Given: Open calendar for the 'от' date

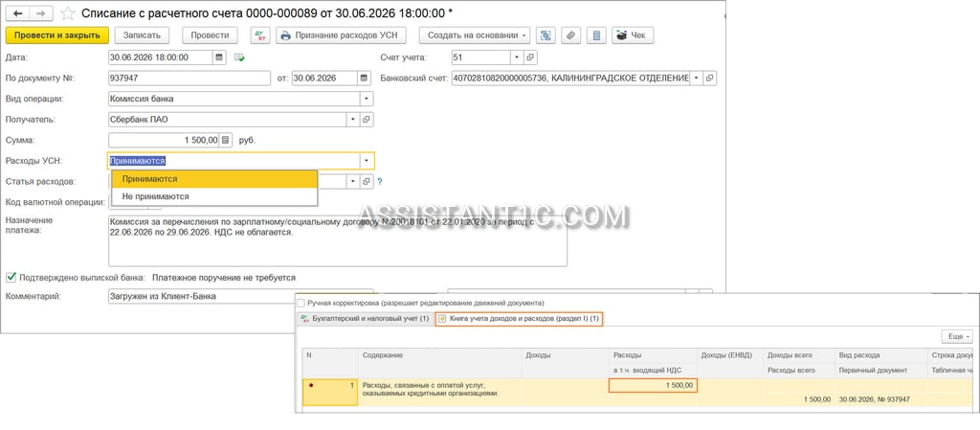Looking at the screenshot, I should click(364, 79).
